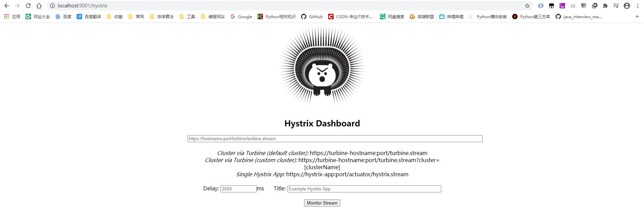Click the Monitor Stream button

point(322,203)
